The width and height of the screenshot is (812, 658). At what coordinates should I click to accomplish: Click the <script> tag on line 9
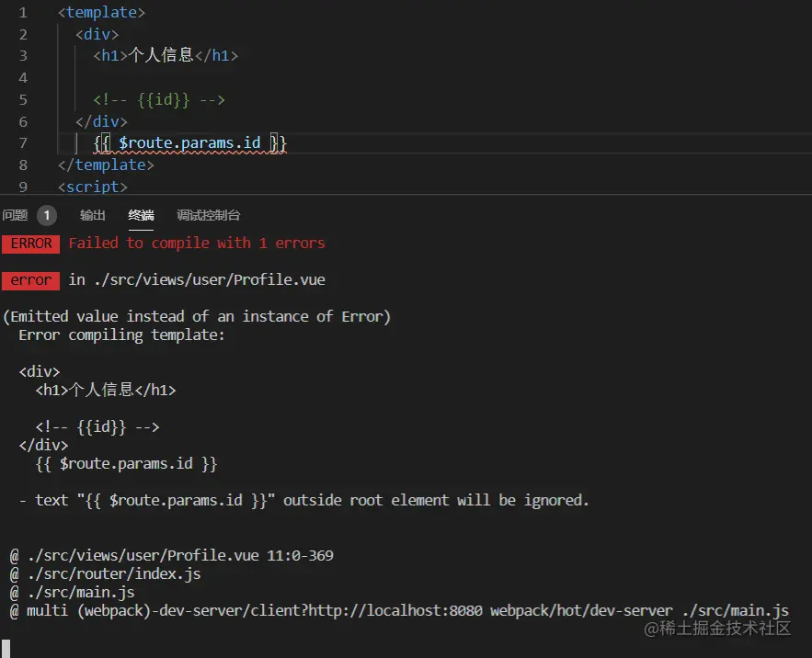[93, 187]
